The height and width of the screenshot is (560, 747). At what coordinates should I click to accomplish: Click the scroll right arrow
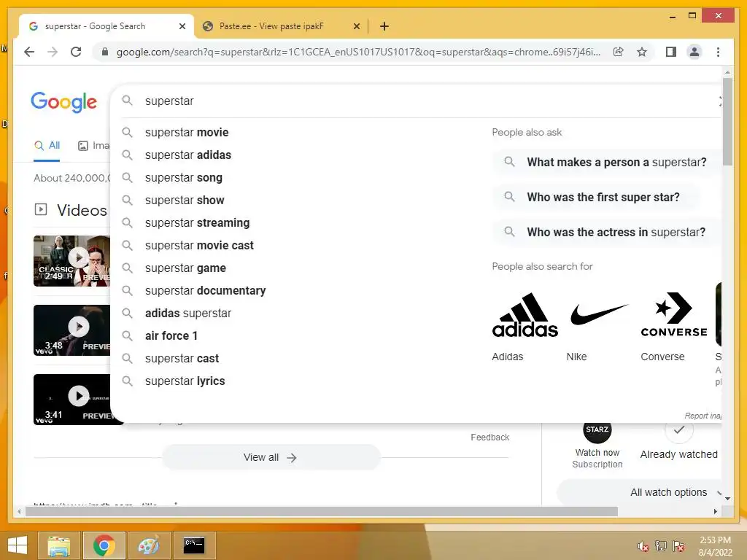(715, 511)
